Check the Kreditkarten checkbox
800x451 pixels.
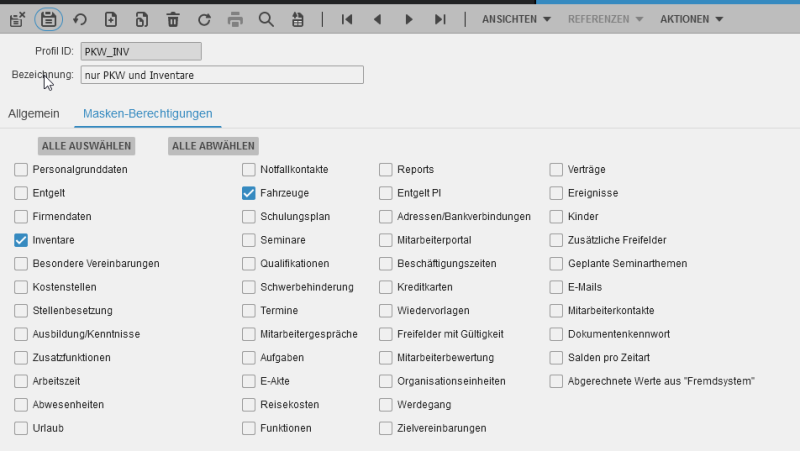coord(386,287)
